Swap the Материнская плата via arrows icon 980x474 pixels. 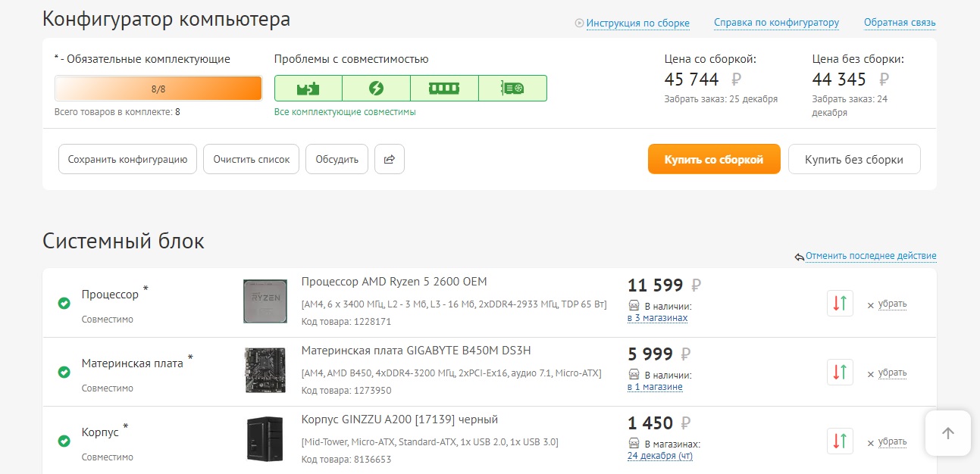[840, 373]
